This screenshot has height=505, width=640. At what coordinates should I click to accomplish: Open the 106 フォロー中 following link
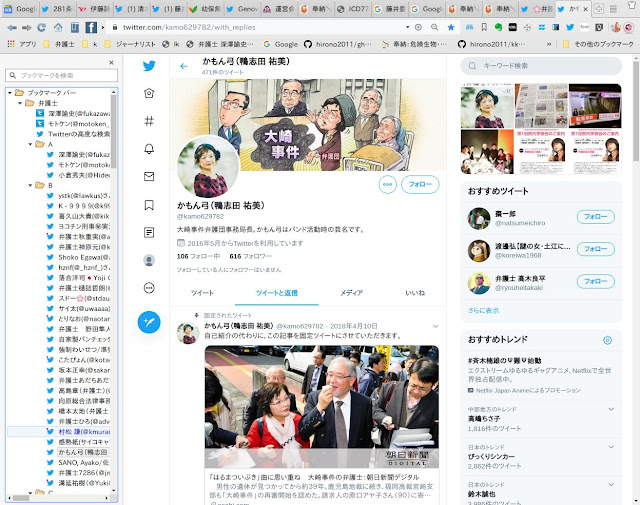click(198, 256)
